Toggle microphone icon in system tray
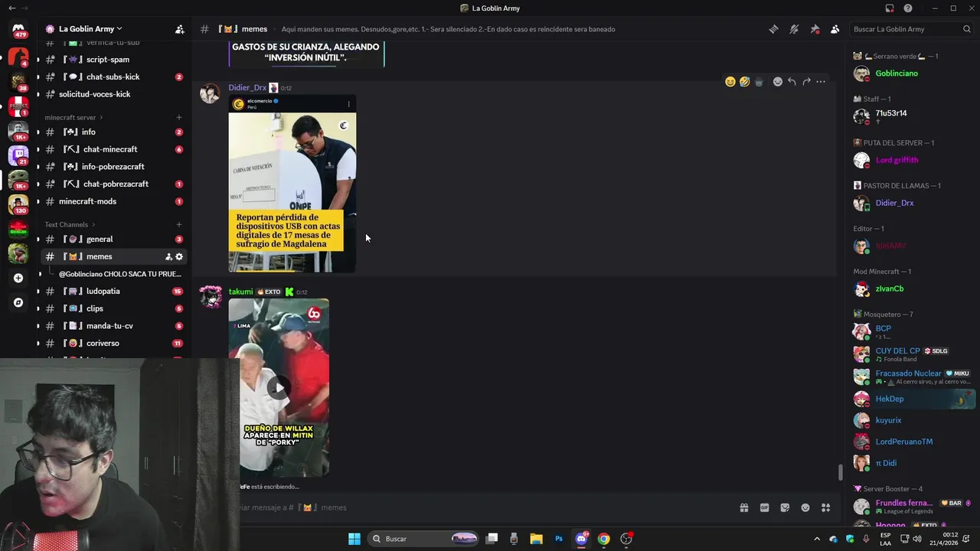The height and width of the screenshot is (551, 980). click(866, 539)
